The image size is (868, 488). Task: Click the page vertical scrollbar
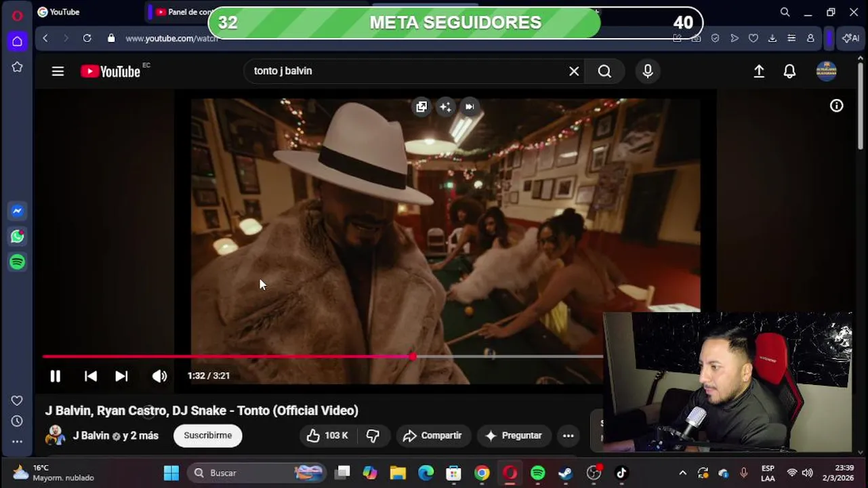pyautogui.click(x=861, y=105)
